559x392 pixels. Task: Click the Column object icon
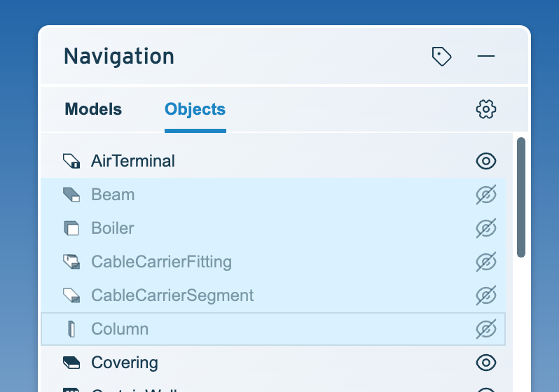pos(71,328)
